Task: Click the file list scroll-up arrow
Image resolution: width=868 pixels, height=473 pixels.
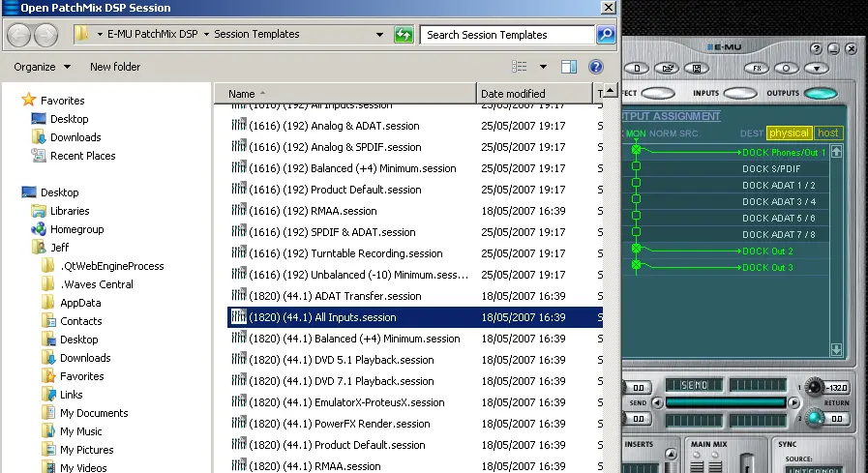Action: 610,90
